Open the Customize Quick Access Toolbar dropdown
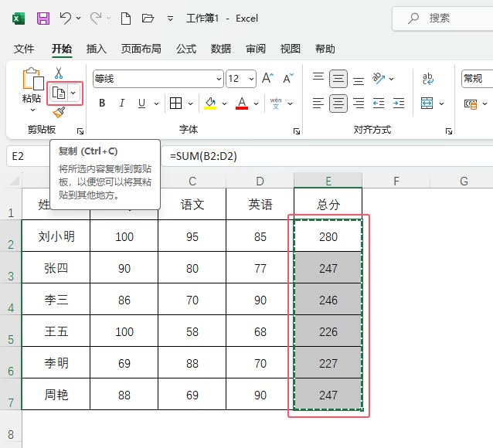The height and width of the screenshot is (448, 493). click(170, 19)
